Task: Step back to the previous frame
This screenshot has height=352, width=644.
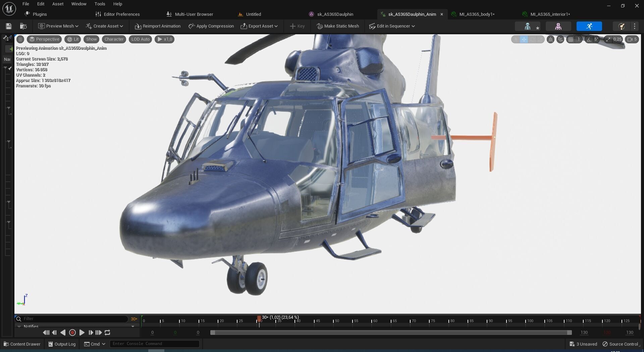Action: [x=54, y=333]
